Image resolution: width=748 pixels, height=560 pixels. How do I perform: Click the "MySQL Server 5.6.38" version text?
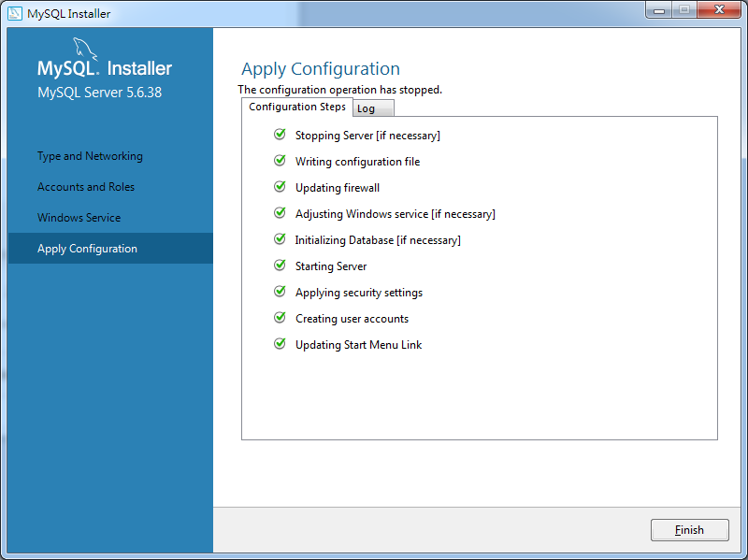100,92
